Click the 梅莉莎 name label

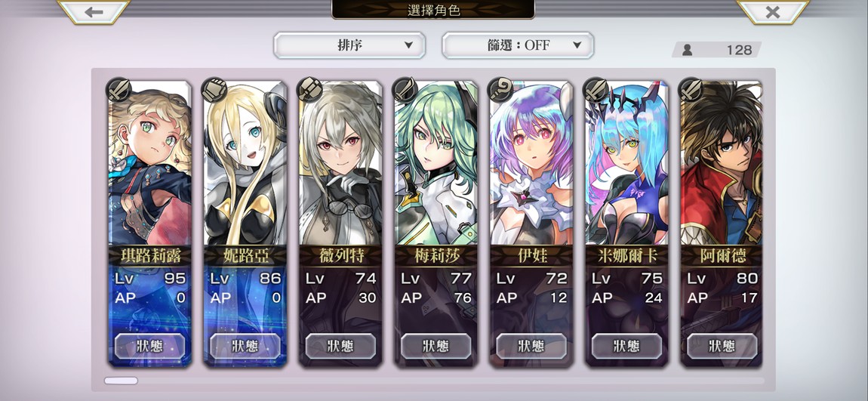[436, 255]
